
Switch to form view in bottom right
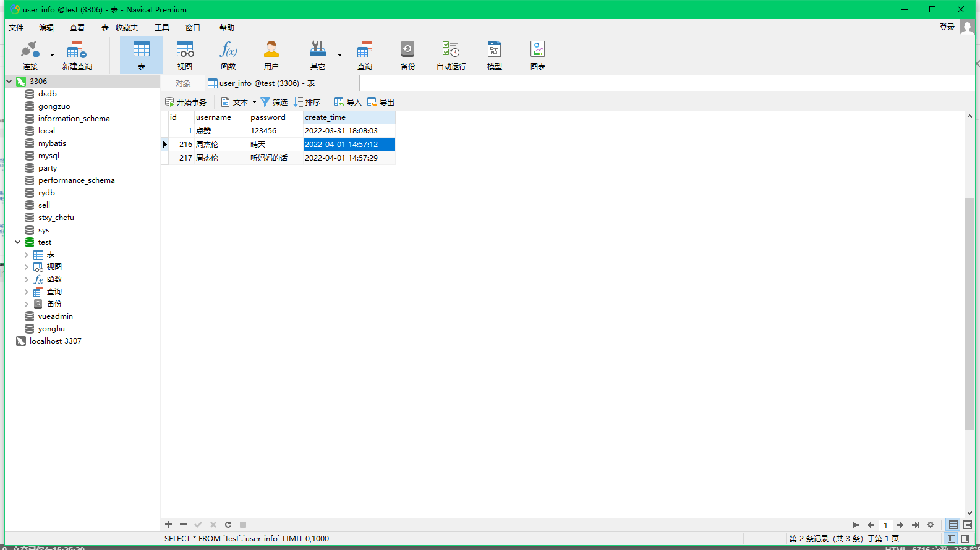tap(968, 525)
